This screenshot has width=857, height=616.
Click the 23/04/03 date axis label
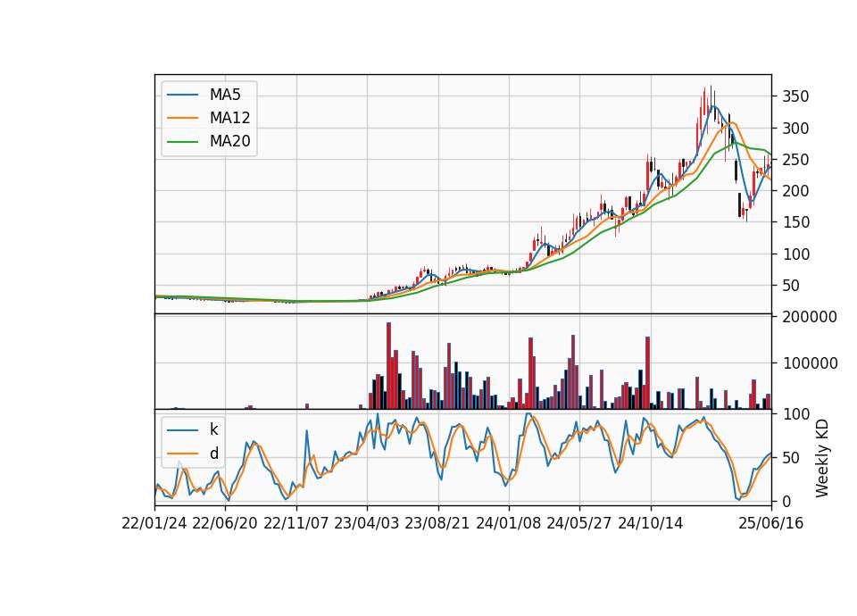[x=367, y=524]
